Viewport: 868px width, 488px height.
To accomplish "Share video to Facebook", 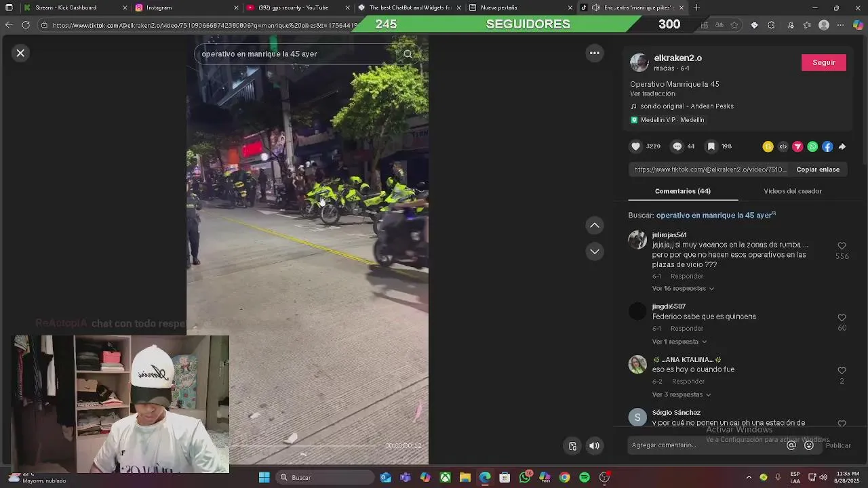I will point(827,146).
